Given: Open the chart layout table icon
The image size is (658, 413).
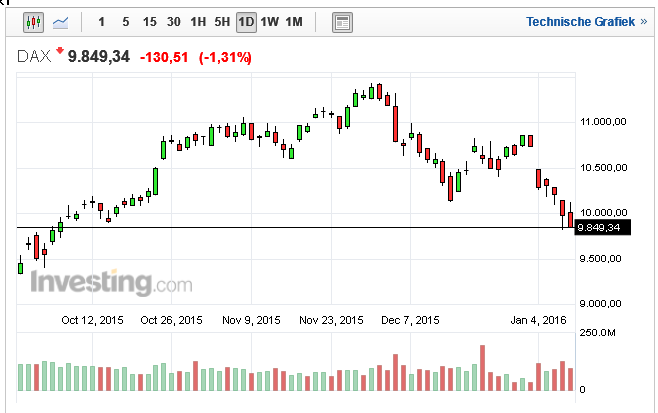Looking at the screenshot, I should tap(342, 22).
